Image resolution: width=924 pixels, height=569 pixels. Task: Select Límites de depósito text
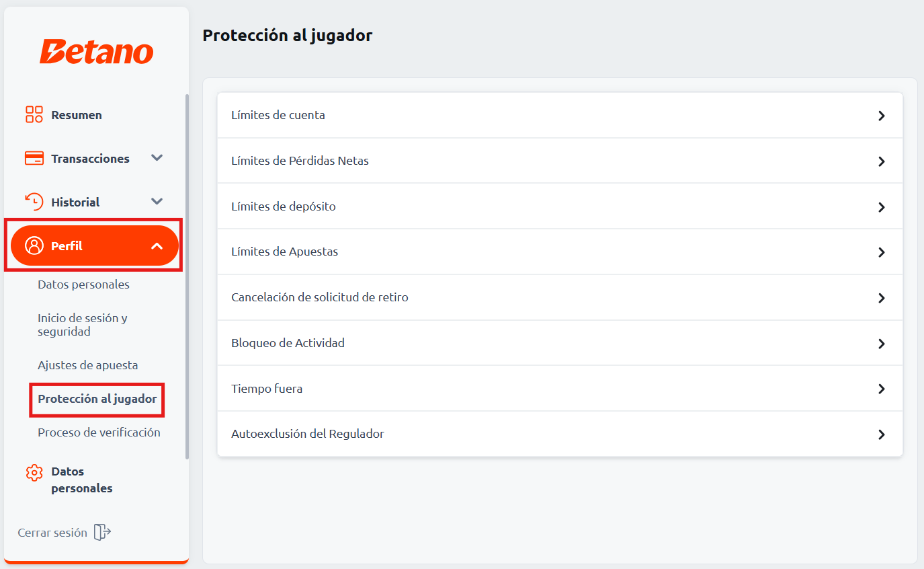tap(284, 206)
